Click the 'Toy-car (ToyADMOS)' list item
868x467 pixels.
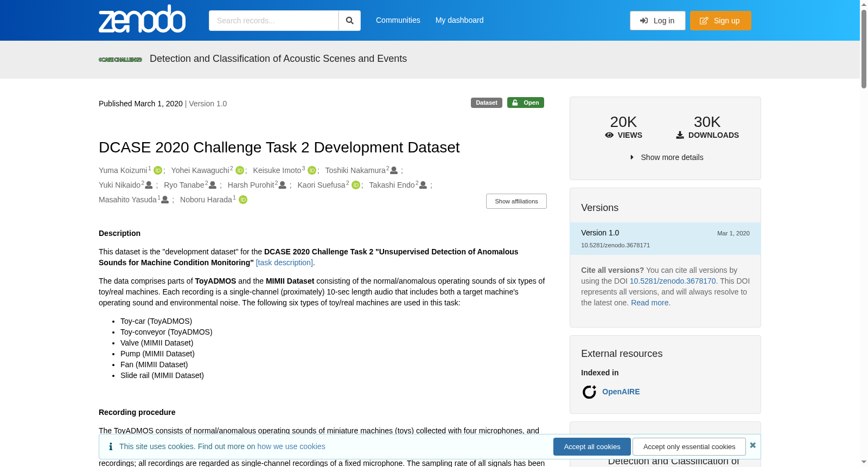point(156,321)
